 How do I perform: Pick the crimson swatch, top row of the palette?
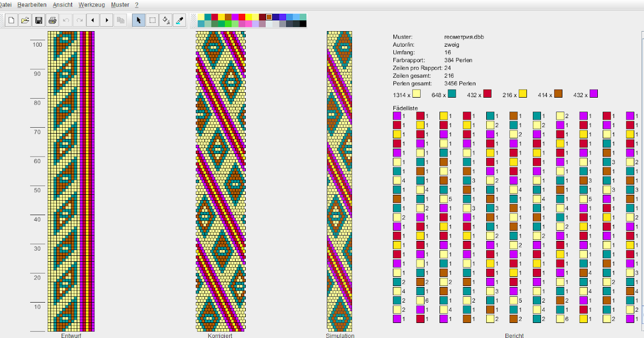pyautogui.click(x=215, y=17)
